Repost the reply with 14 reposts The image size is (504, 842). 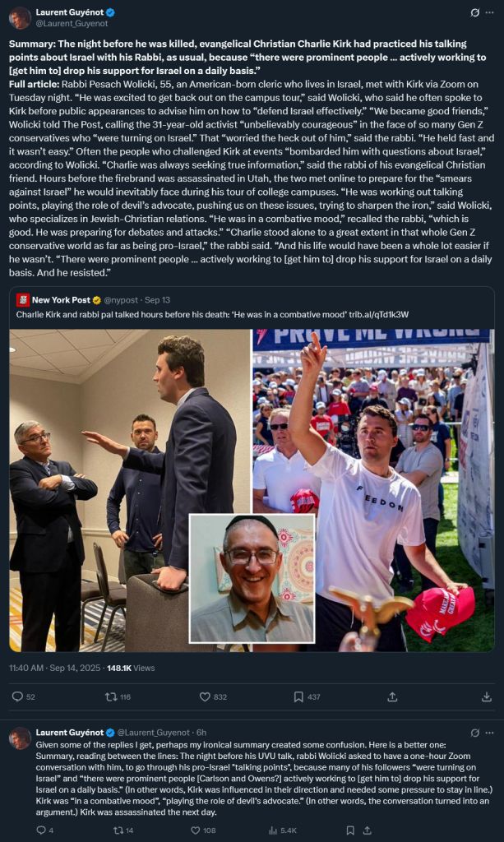pyautogui.click(x=123, y=830)
